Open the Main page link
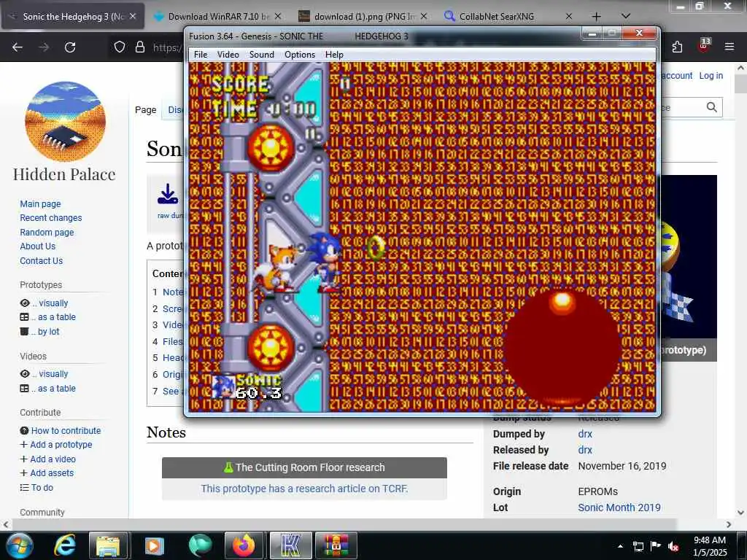The width and height of the screenshot is (747, 560). pos(41,204)
